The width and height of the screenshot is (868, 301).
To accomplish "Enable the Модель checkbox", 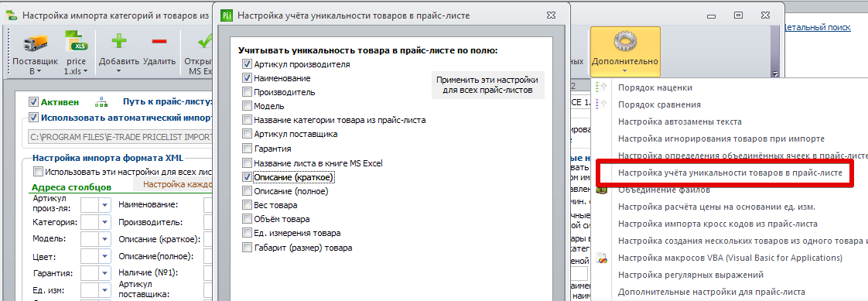I will click(x=247, y=106).
